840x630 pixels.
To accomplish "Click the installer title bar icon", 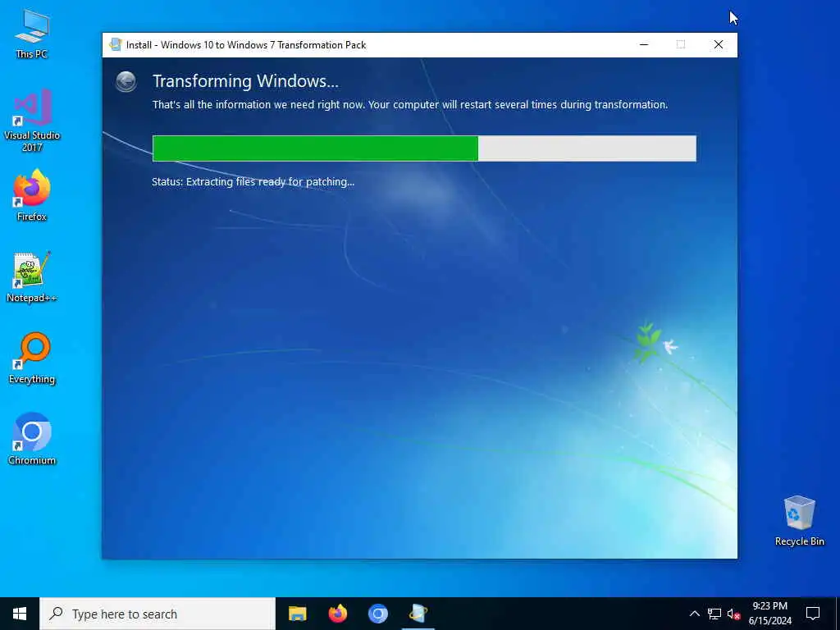I will 115,45.
